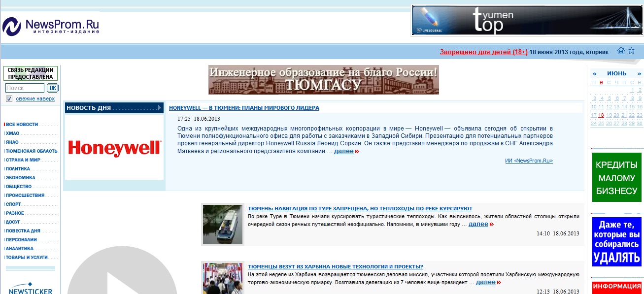644x294 pixels.
Task: Open the ТЮМГАСУ engineering education banner
Action: [324, 80]
